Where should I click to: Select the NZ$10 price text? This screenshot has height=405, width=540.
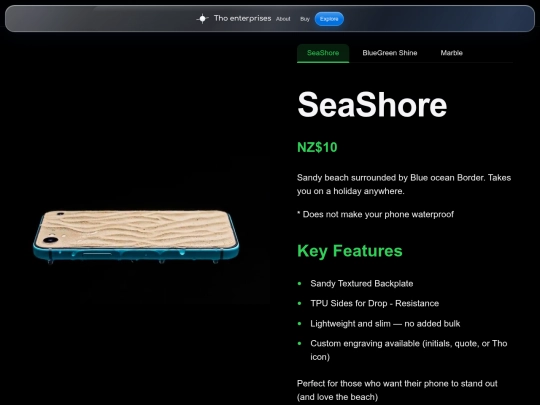click(x=317, y=147)
